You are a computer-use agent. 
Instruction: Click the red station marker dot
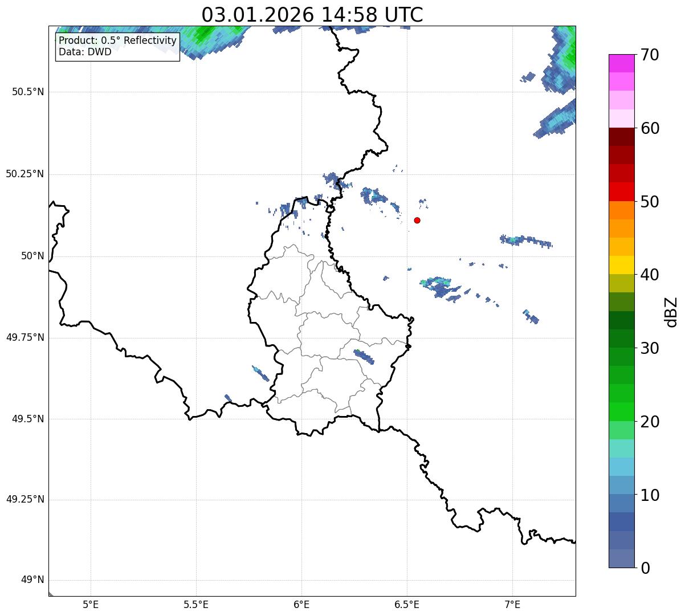(417, 221)
